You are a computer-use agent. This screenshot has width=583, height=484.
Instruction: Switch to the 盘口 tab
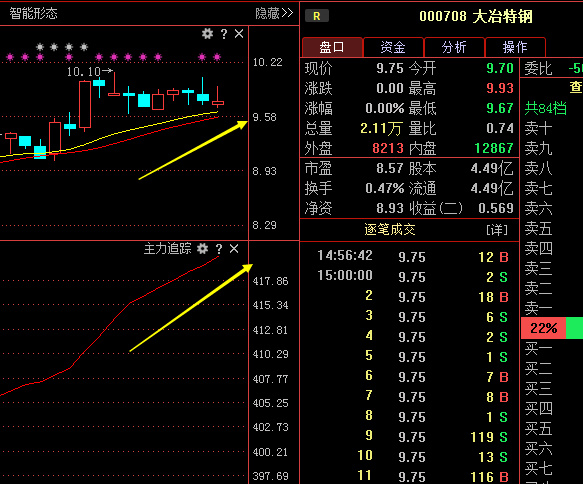(x=332, y=47)
